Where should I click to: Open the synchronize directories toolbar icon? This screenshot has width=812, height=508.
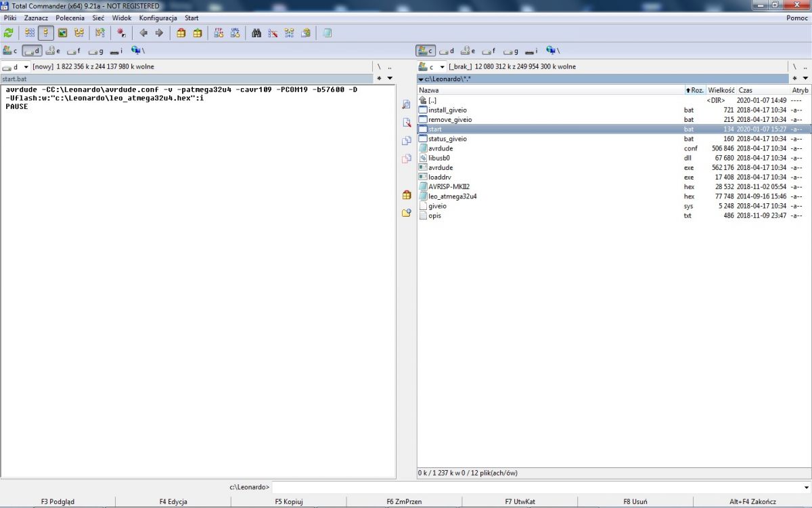click(x=289, y=33)
